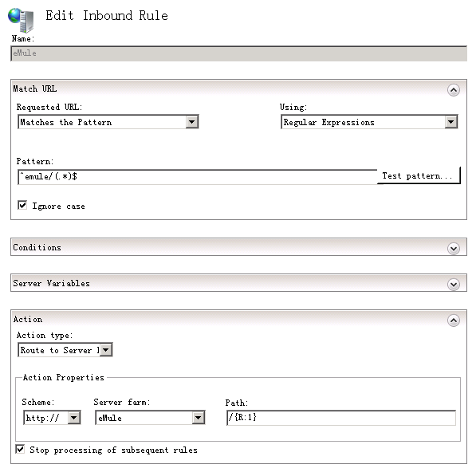Expand the Server Variables section chevron
The height and width of the screenshot is (476, 476).
coord(453,285)
